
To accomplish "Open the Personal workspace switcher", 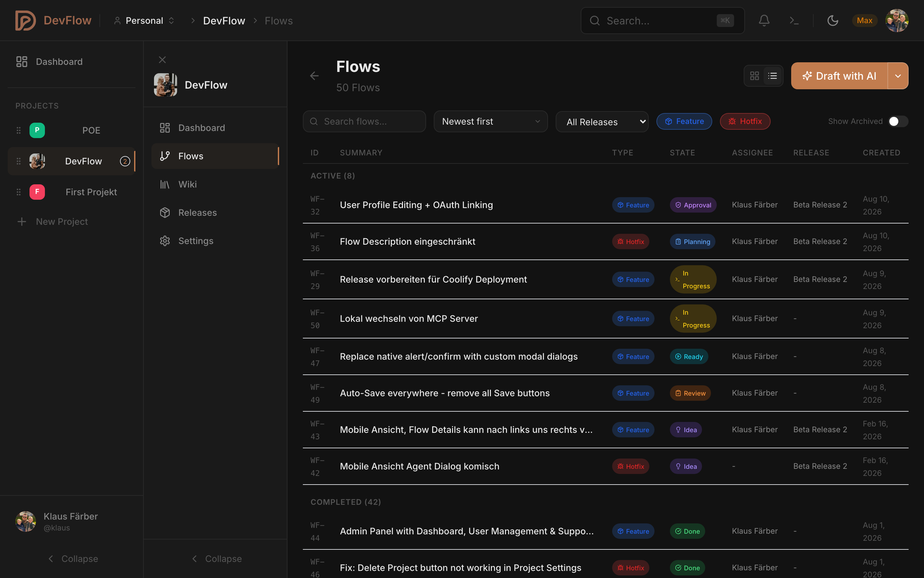I will click(x=144, y=21).
